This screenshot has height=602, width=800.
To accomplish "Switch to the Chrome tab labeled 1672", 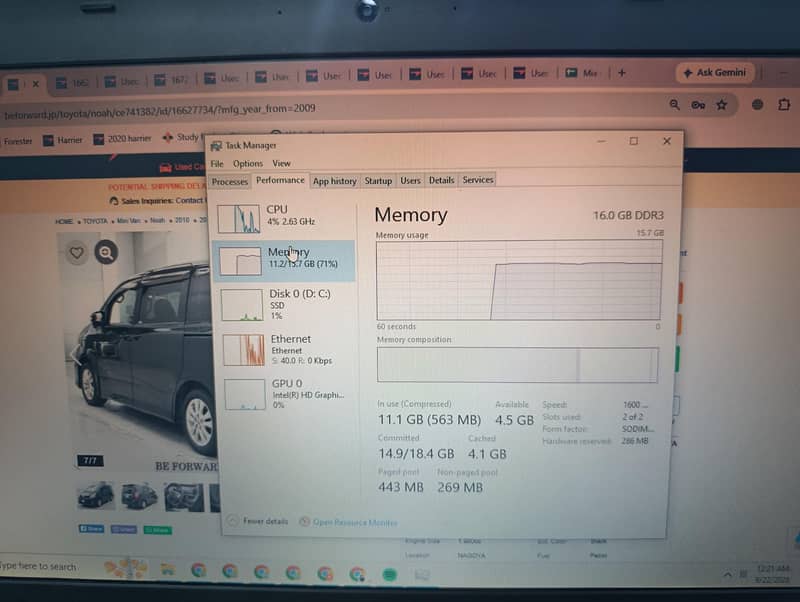I will [x=171, y=80].
